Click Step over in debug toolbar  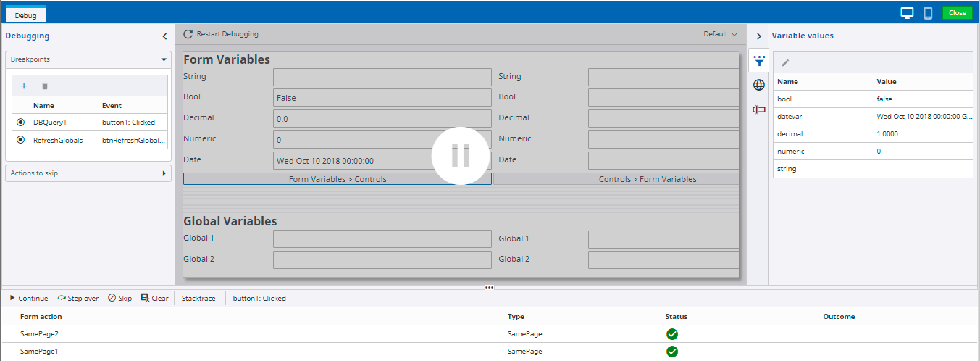[x=78, y=298]
